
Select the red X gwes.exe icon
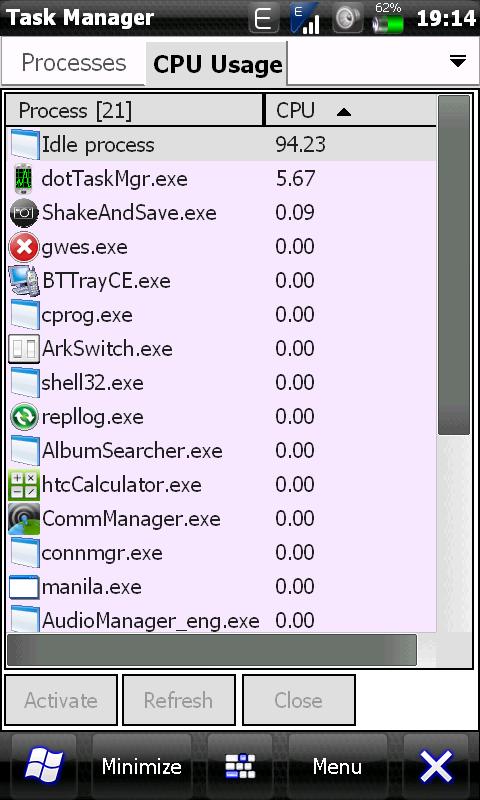[23, 247]
